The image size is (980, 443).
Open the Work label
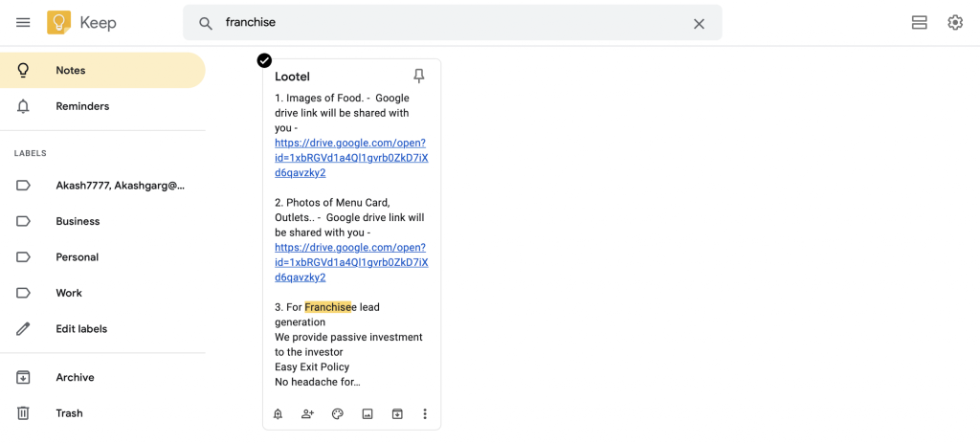click(x=102, y=293)
